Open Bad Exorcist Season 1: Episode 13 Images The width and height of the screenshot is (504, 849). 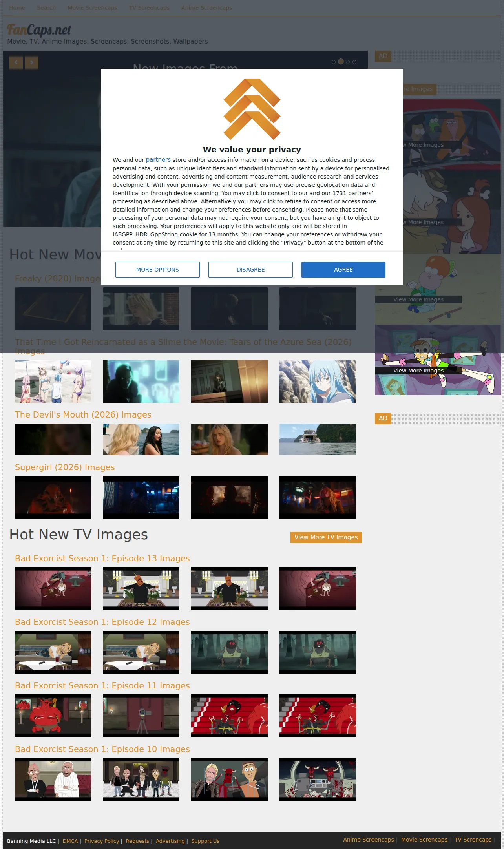coord(102,559)
